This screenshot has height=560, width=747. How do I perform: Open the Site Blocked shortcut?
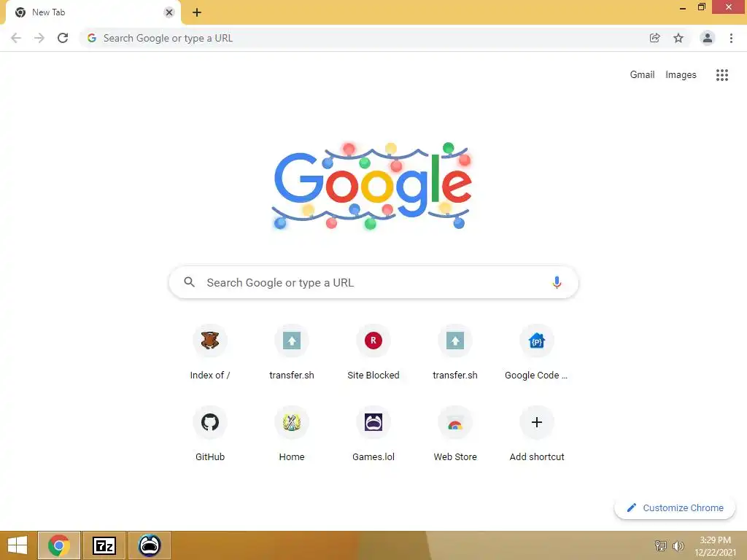point(373,353)
